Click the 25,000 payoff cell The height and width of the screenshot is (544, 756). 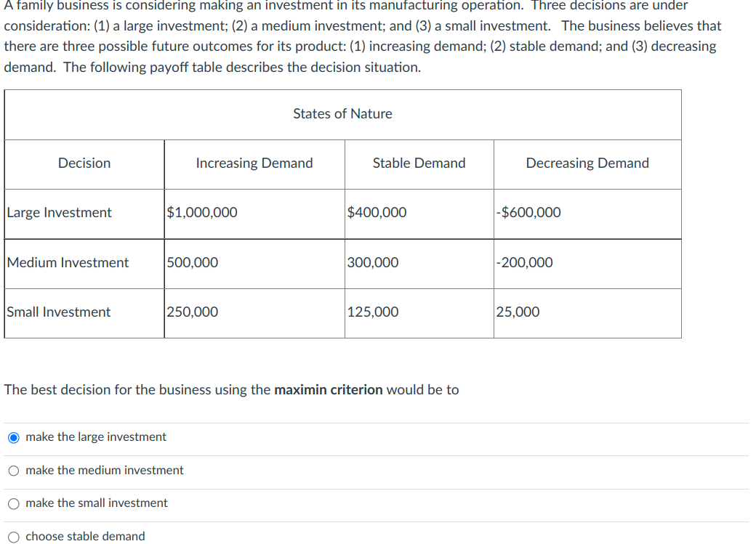[587, 313]
